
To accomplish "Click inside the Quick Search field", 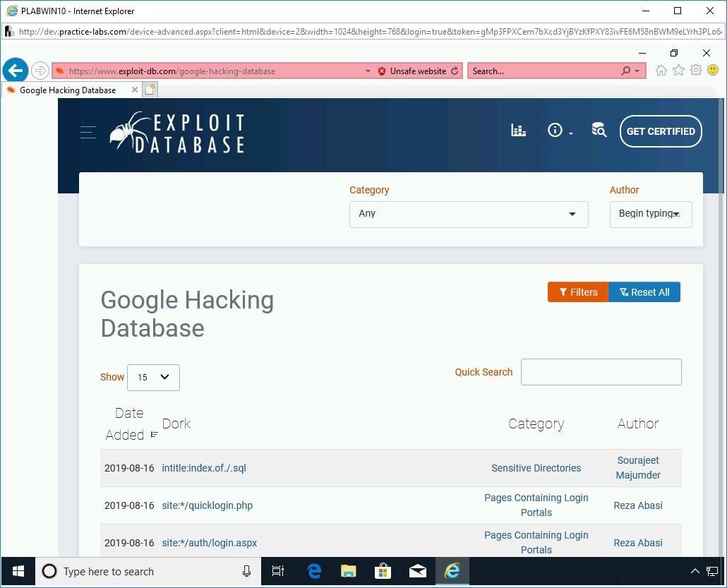I will tap(601, 372).
